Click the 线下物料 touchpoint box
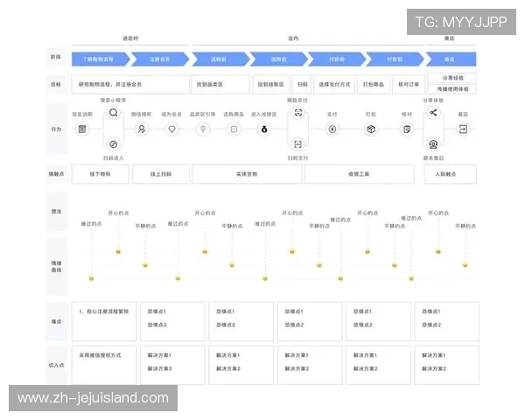The width and height of the screenshot is (525, 420). [x=100, y=174]
